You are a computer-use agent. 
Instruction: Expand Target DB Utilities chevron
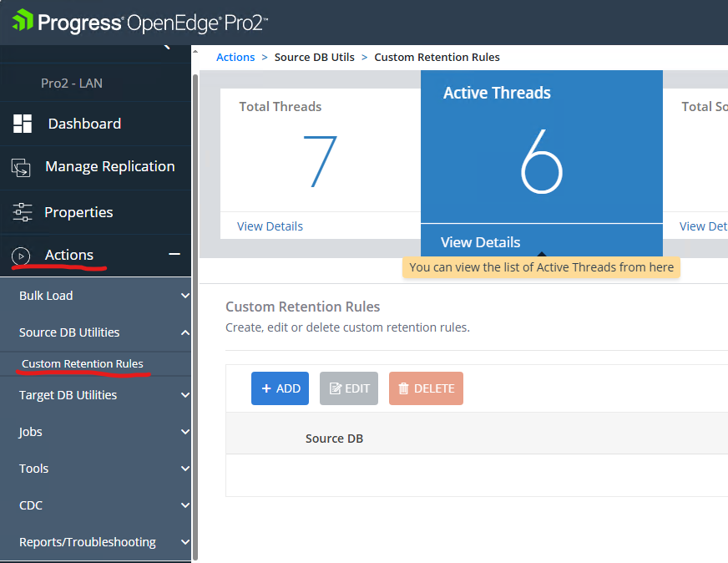[185, 395]
